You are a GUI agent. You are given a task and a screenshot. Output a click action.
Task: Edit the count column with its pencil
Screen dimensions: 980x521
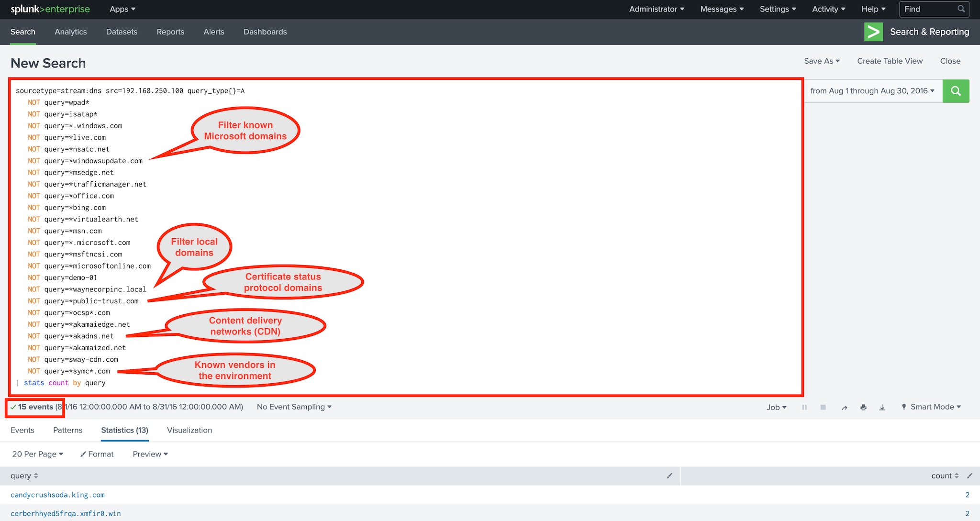click(969, 476)
